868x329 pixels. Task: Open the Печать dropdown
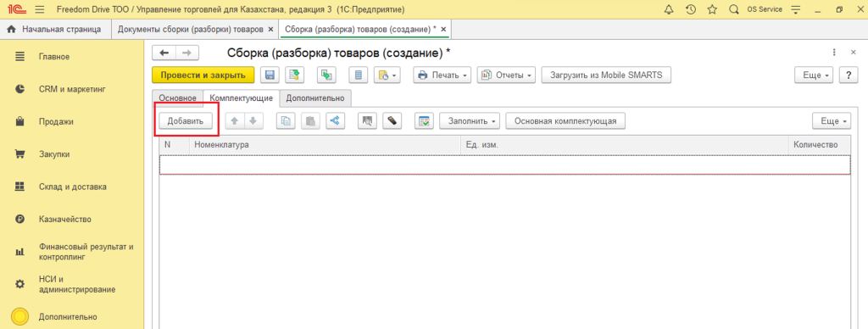[x=442, y=75]
